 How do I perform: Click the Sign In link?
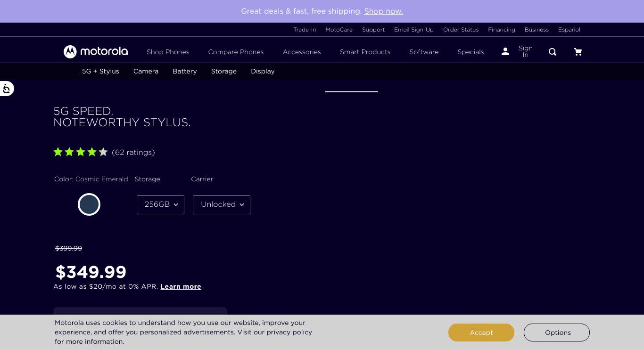(x=526, y=52)
